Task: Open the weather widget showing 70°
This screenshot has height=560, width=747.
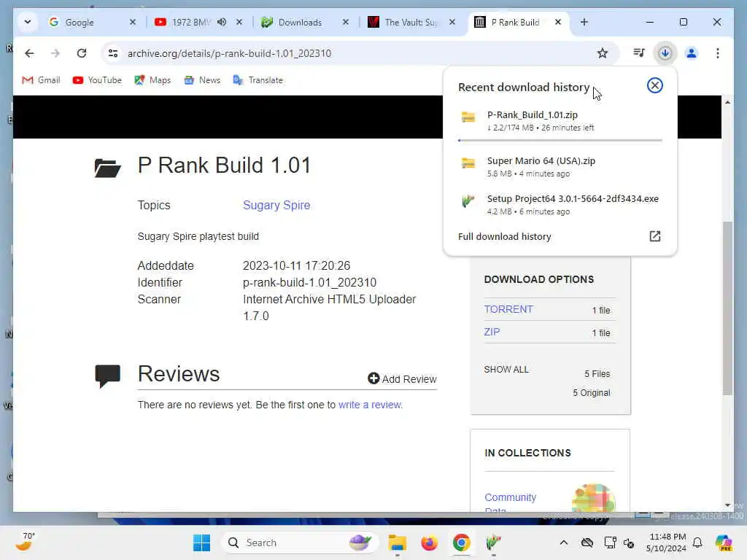Action: tap(25, 542)
